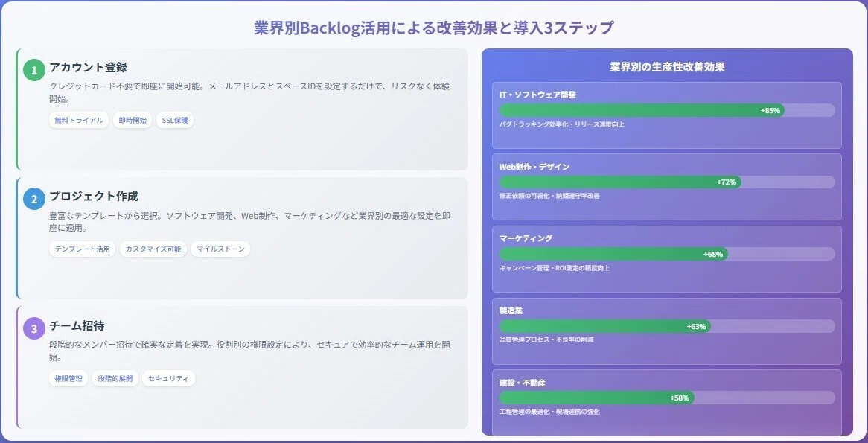Viewport: 868px width, 443px height.
Task: Click the マイルストーン tag
Action: click(220, 249)
